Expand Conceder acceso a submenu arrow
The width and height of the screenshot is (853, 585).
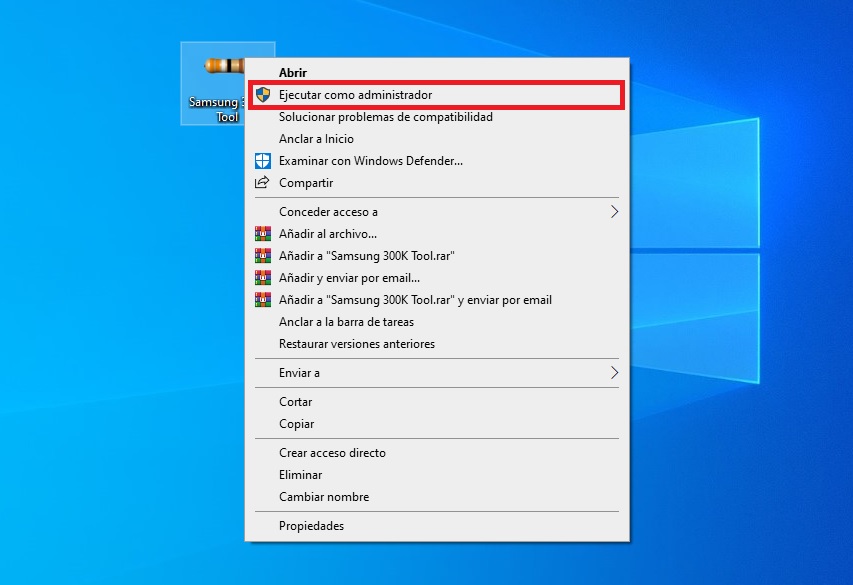pyautogui.click(x=614, y=212)
